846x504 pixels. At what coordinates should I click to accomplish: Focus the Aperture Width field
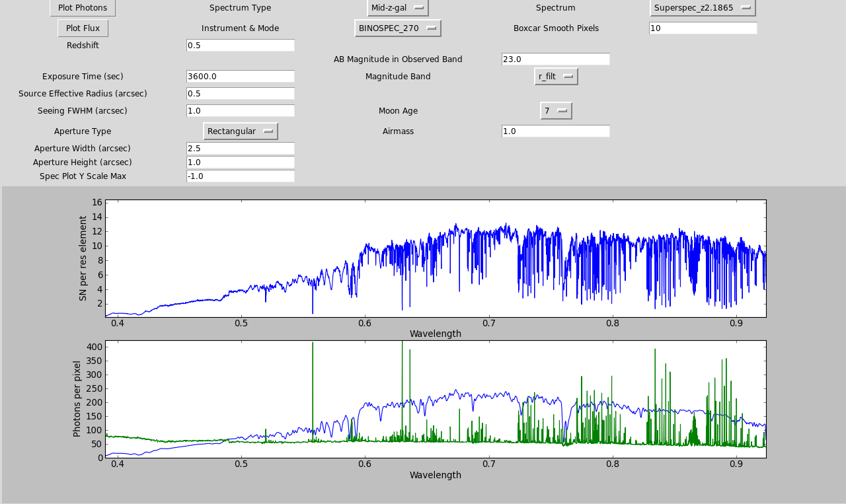[240, 149]
